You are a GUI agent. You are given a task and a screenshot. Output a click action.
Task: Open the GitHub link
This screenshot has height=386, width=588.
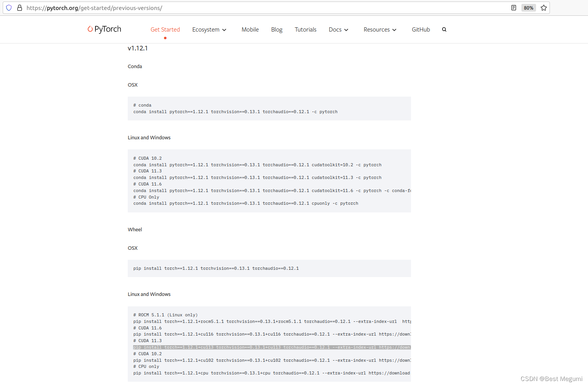pos(421,29)
